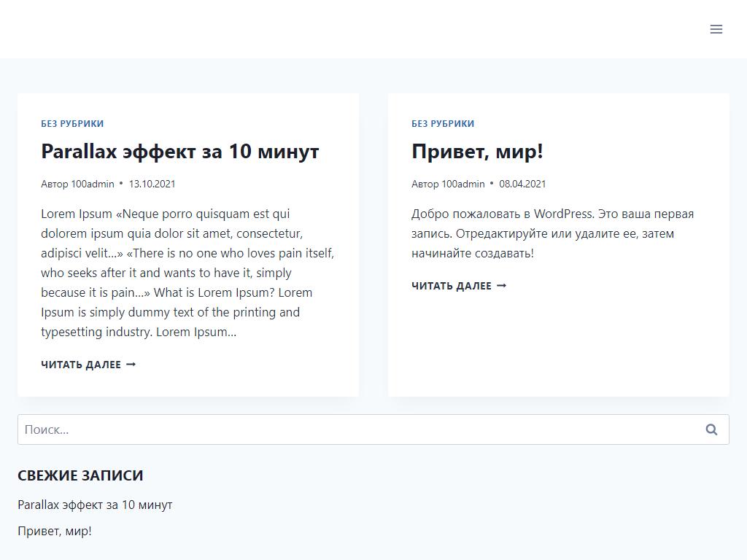The image size is (747, 560).
Task: Open author 100admin on Привет, мир! post
Action: click(x=463, y=184)
